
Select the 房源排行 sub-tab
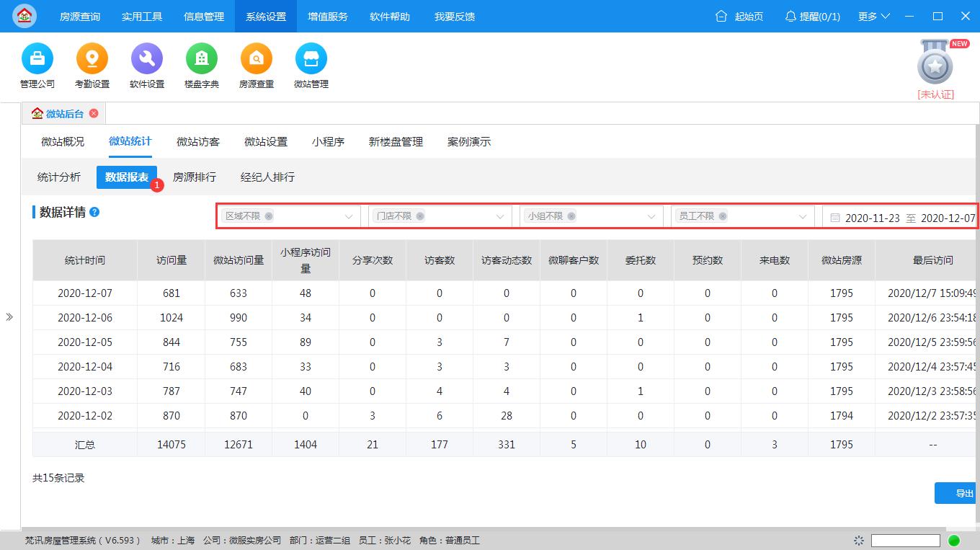193,177
